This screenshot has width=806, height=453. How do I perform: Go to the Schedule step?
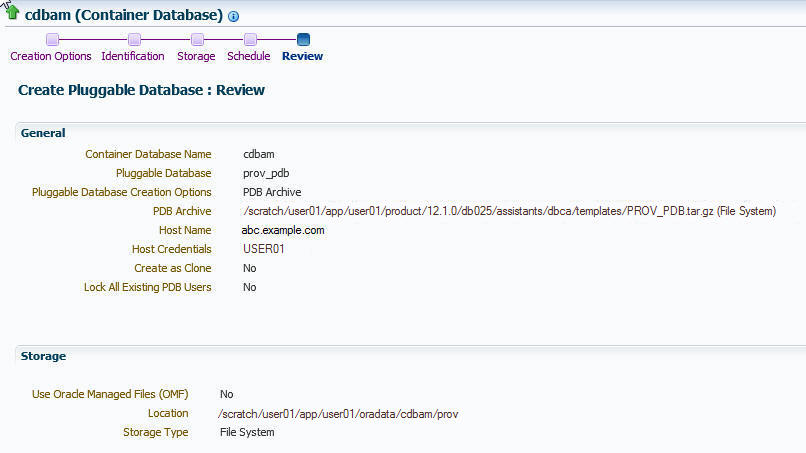point(249,56)
